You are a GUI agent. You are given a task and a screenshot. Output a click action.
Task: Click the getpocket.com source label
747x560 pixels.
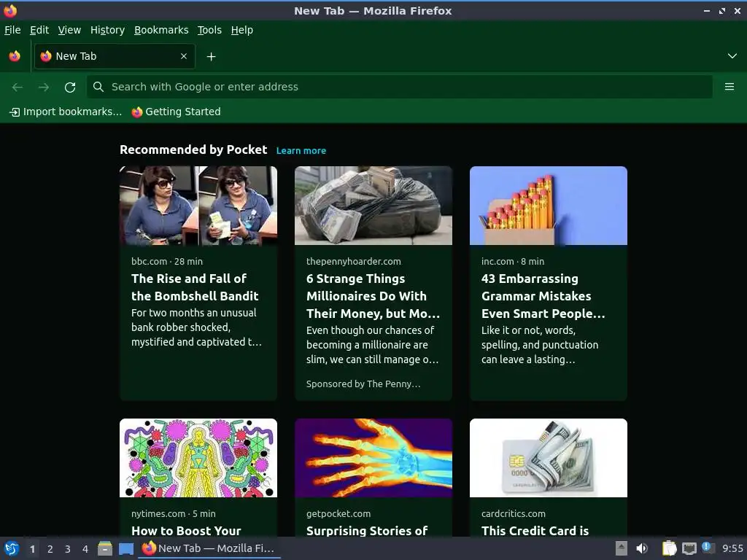338,514
